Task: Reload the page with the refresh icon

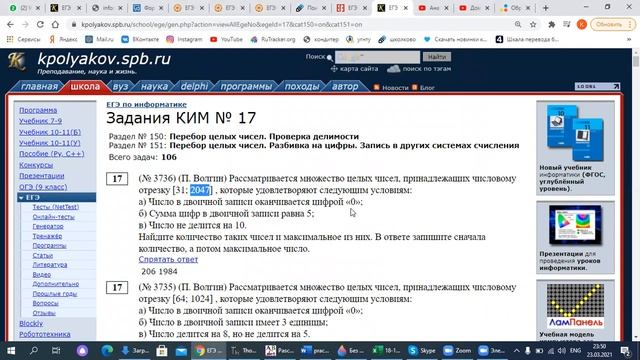Action: [40, 24]
